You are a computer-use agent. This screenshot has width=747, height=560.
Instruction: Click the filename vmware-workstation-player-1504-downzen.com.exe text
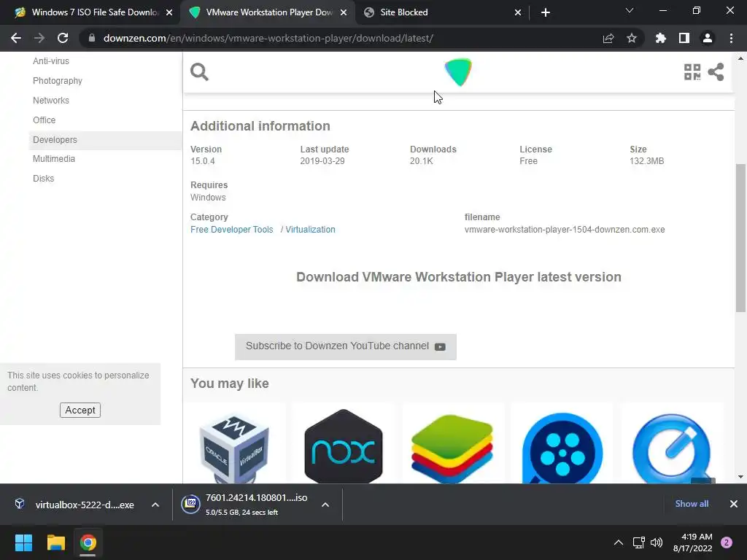(565, 230)
